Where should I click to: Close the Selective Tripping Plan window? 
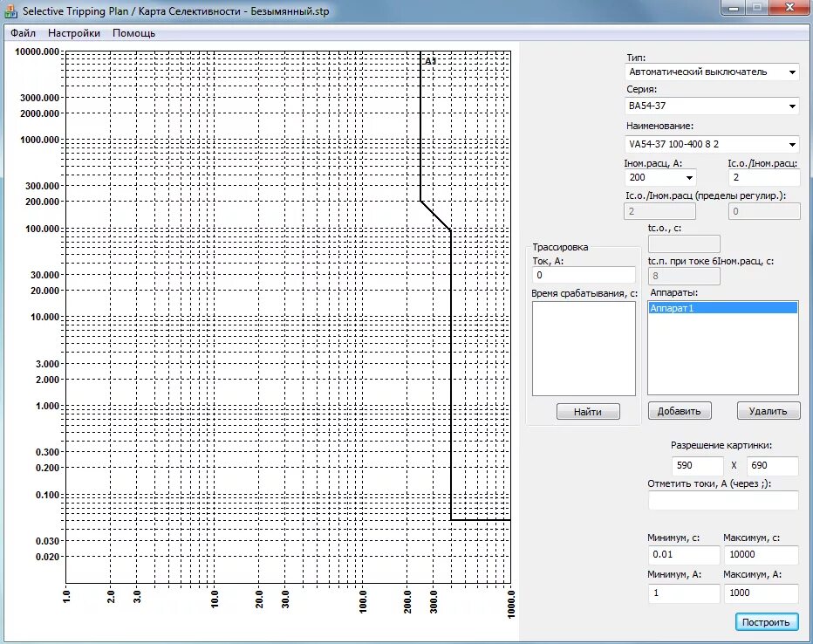(x=789, y=8)
